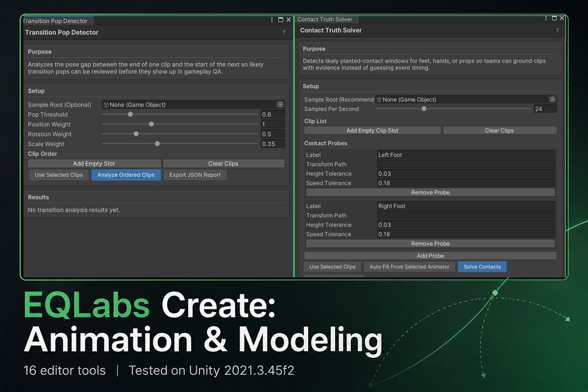Maximize the Transition Pop Detector window
Viewport: 588px width, 392px height.
click(x=281, y=20)
